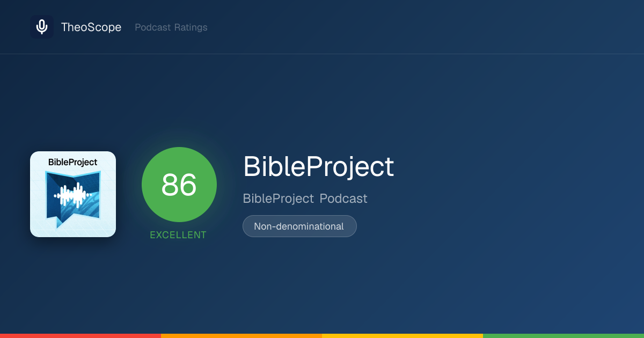Click the yellow segment of rating bar
The image size is (644, 338).
[x=402, y=336]
